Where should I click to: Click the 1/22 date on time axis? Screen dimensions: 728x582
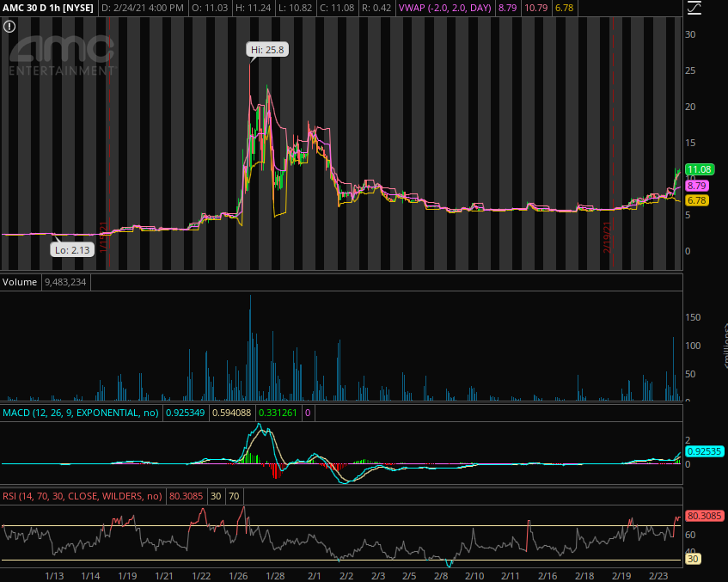(201, 576)
